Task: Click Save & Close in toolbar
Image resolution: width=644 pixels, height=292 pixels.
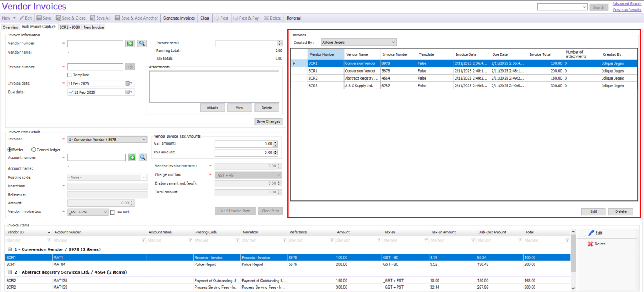Action: tap(71, 18)
